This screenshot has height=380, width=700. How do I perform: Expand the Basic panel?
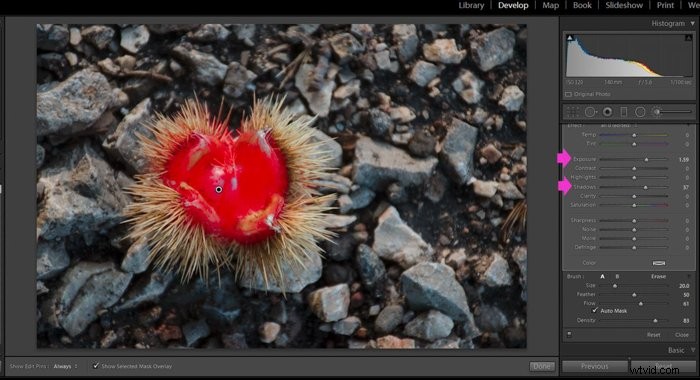(x=693, y=350)
